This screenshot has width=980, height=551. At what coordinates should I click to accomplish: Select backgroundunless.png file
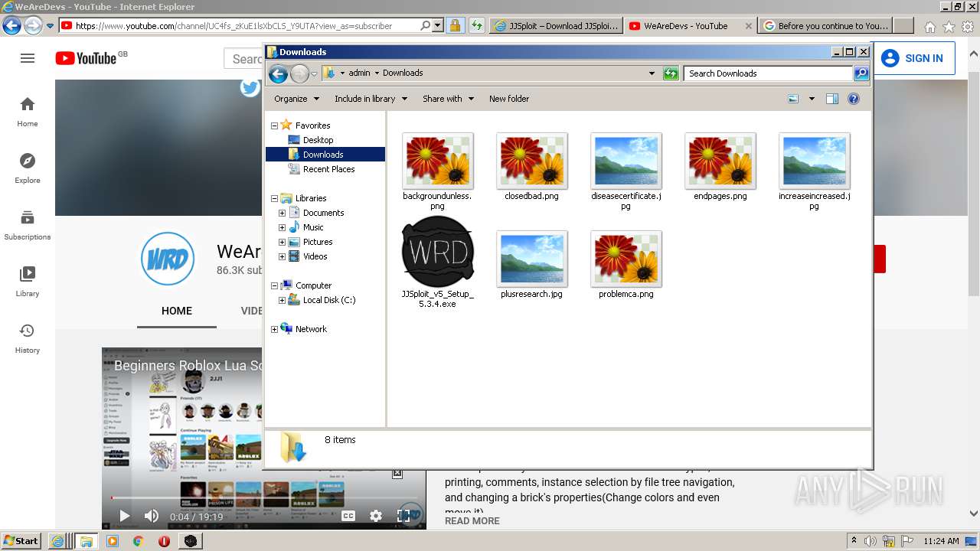(x=437, y=171)
